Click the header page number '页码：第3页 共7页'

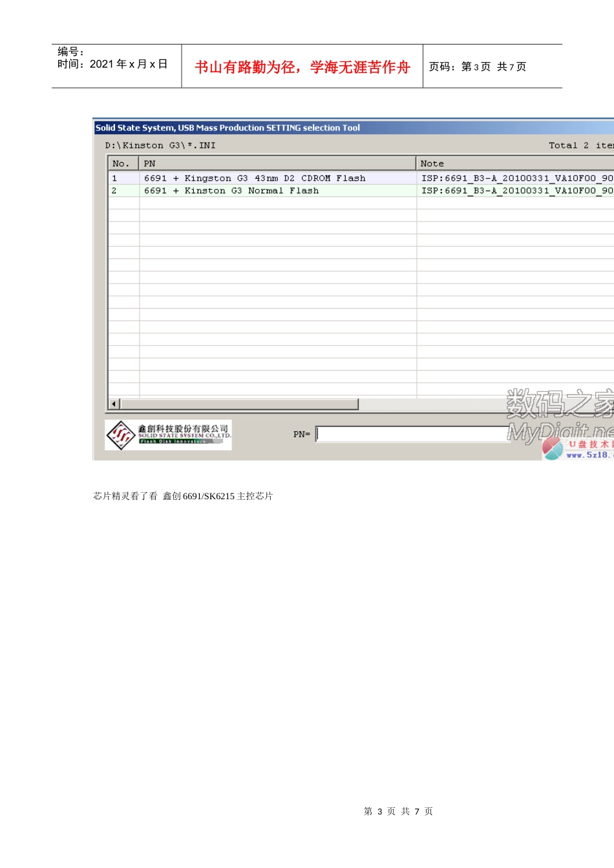(478, 67)
